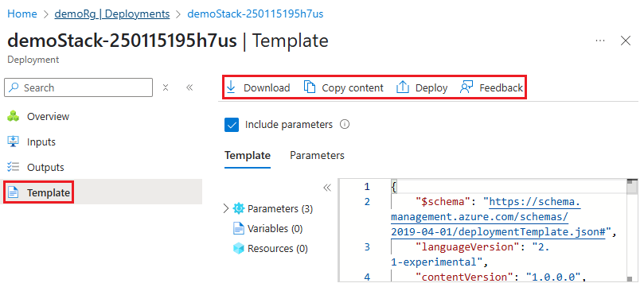Click the Outputs checklist icon

(14, 167)
